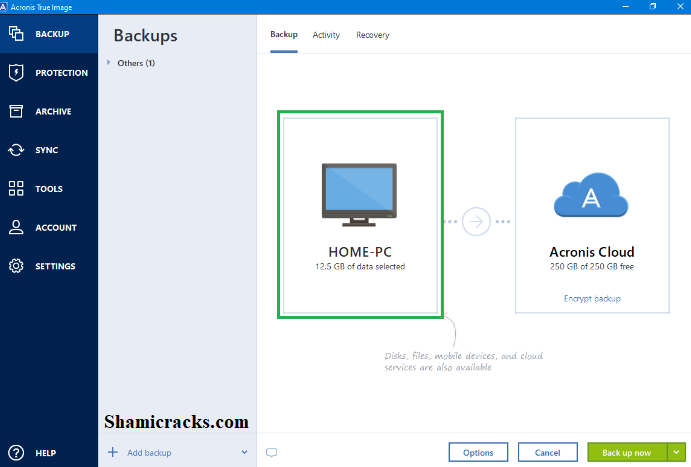691x467 pixels.
Task: Click the Encrypt backup link
Action: pyautogui.click(x=592, y=299)
